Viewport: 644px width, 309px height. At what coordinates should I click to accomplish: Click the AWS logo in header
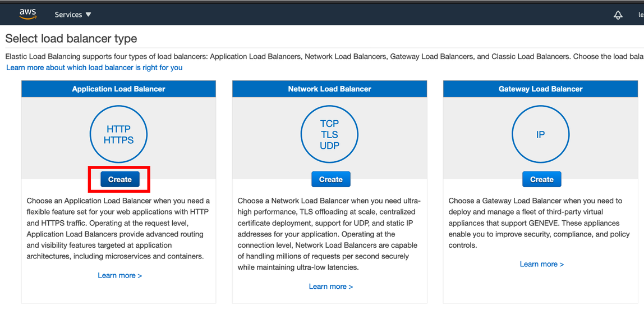pyautogui.click(x=27, y=14)
